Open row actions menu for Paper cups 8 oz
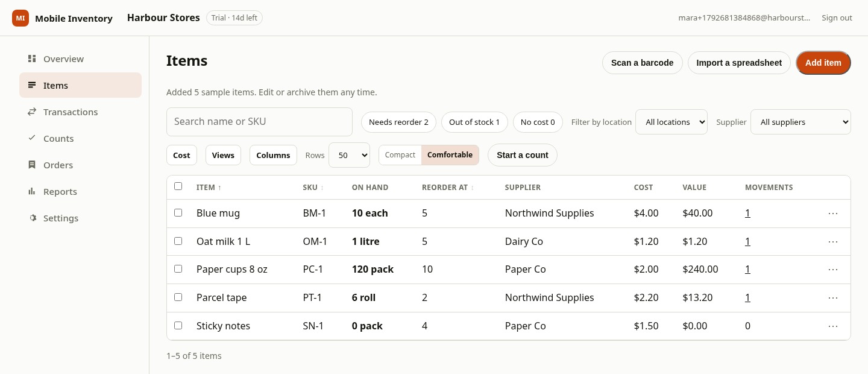Image resolution: width=868 pixels, height=374 pixels. (x=833, y=270)
